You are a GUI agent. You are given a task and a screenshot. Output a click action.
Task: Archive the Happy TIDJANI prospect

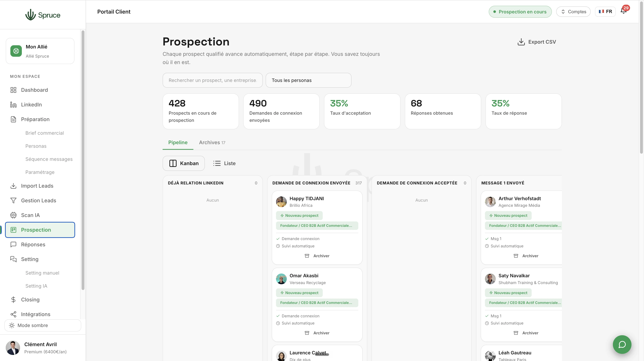point(317,256)
